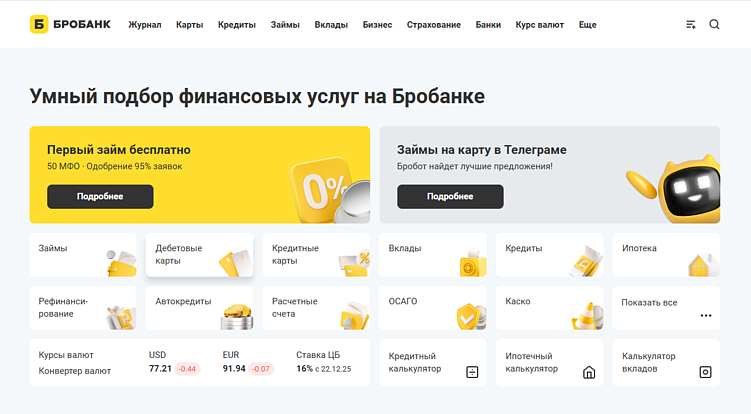Click the USD rate 77.21

(x=160, y=368)
